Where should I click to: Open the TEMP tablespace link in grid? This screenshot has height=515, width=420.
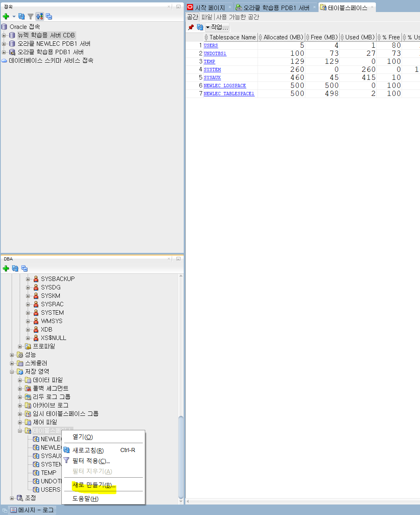pos(209,61)
